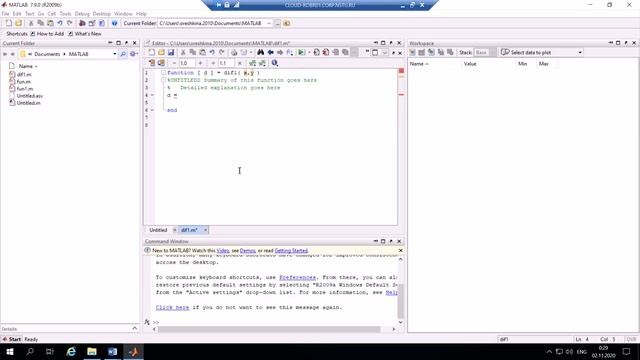640x360 pixels.
Task: Click Import data icon in Workspace toolbar
Action: [x=431, y=52]
